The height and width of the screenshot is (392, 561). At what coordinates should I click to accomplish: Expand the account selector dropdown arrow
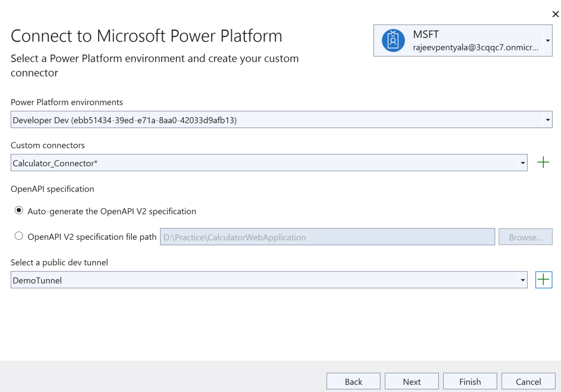(548, 41)
